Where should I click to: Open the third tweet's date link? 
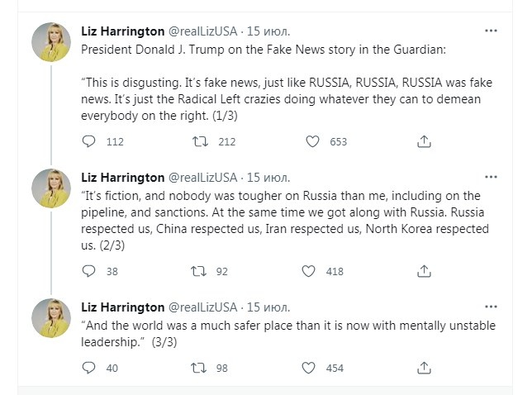268,307
